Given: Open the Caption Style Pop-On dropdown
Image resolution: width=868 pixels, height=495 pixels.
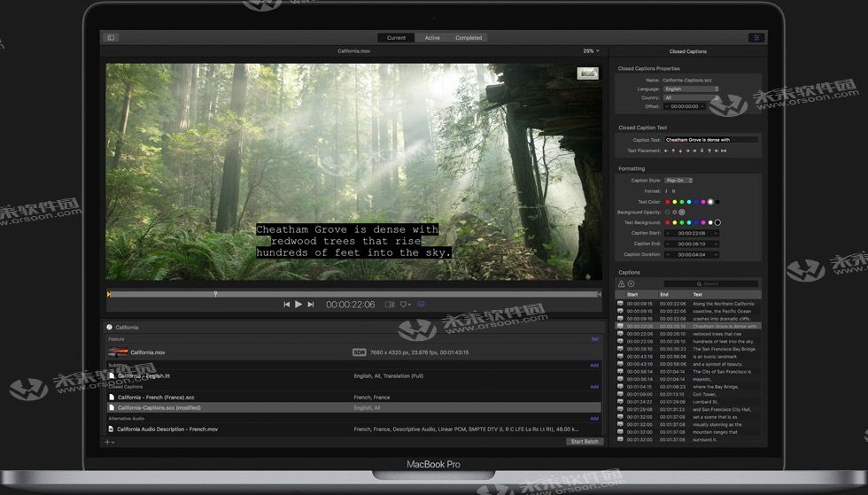Looking at the screenshot, I should coord(679,180).
